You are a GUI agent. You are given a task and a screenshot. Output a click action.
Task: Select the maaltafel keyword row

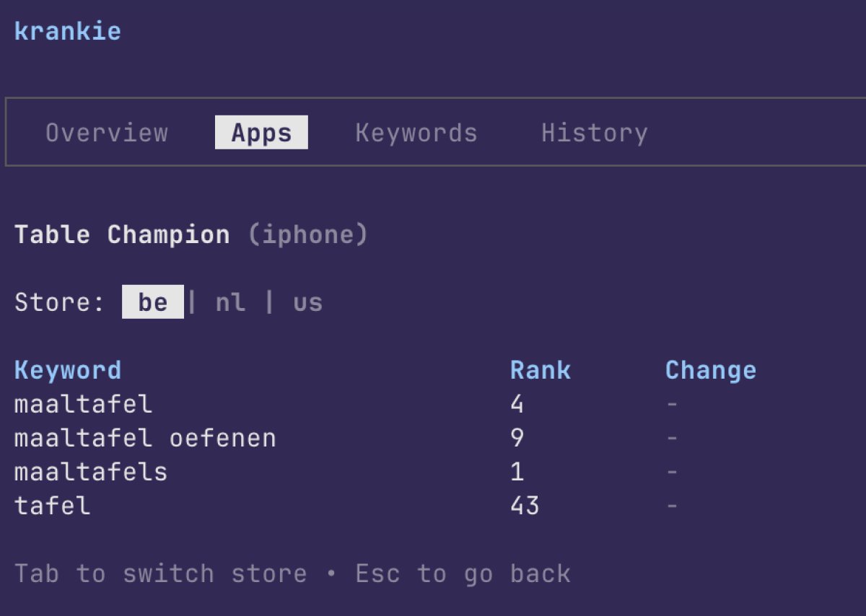coord(82,404)
